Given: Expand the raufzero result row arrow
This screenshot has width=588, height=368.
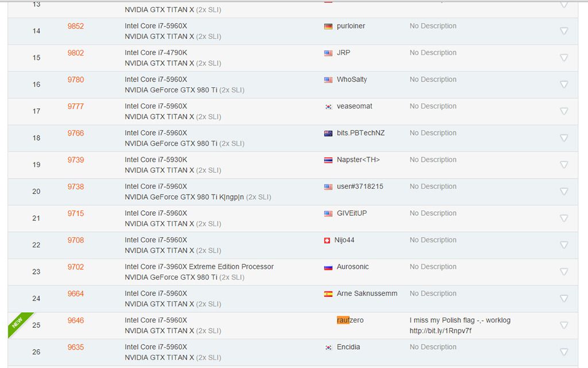Looking at the screenshot, I should tap(563, 326).
